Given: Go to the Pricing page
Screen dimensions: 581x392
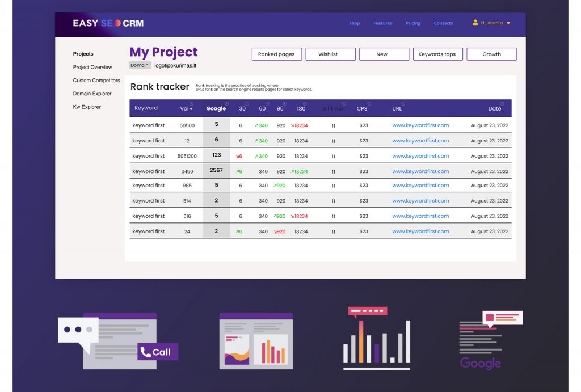Looking at the screenshot, I should [x=413, y=23].
